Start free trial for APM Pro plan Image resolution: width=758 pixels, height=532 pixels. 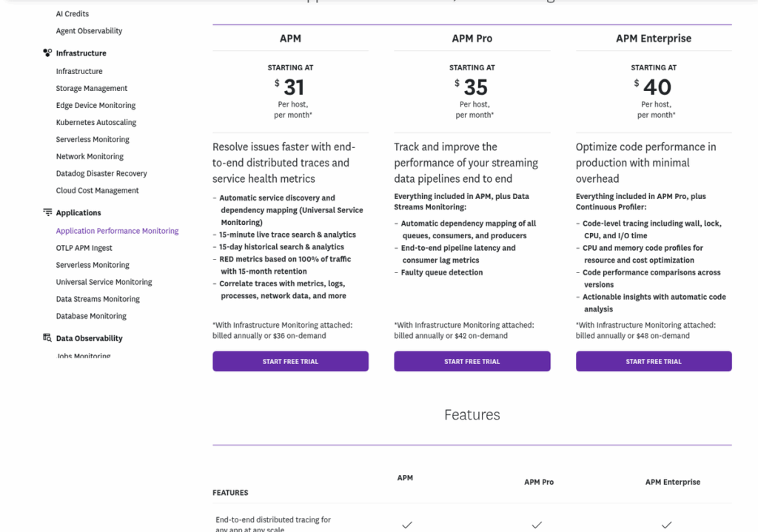(x=472, y=361)
